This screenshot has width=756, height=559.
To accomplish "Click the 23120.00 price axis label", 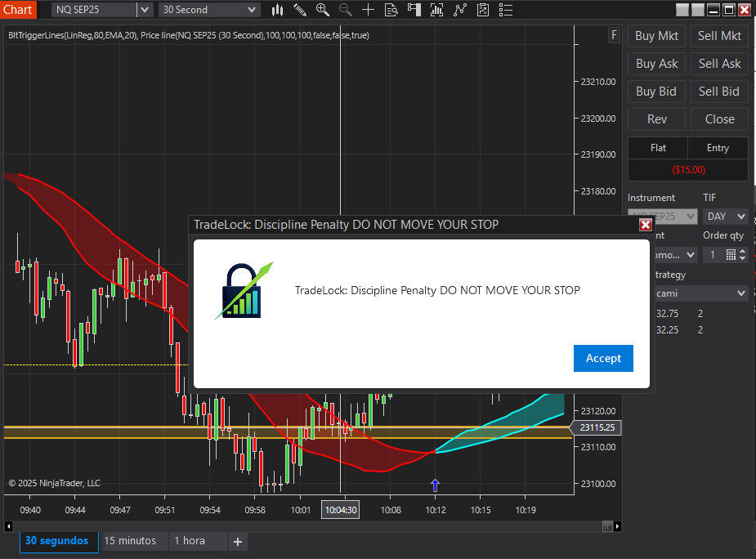I will click(598, 411).
